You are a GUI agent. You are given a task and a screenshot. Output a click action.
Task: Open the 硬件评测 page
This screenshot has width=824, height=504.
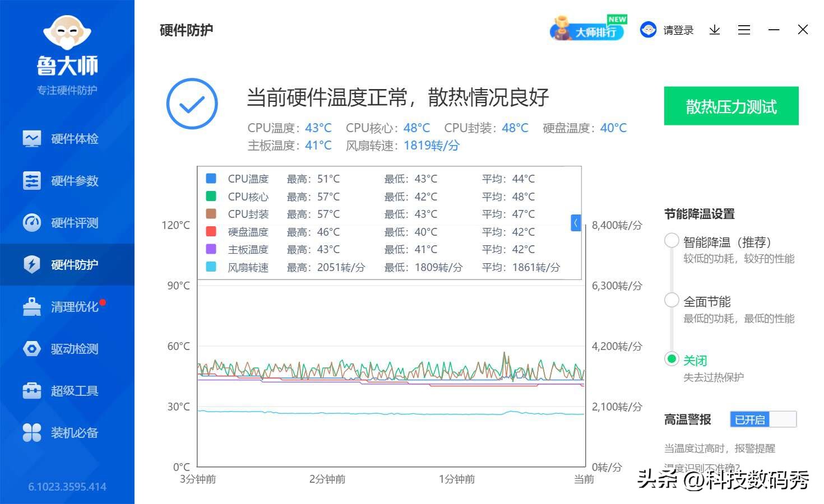pyautogui.click(x=67, y=222)
